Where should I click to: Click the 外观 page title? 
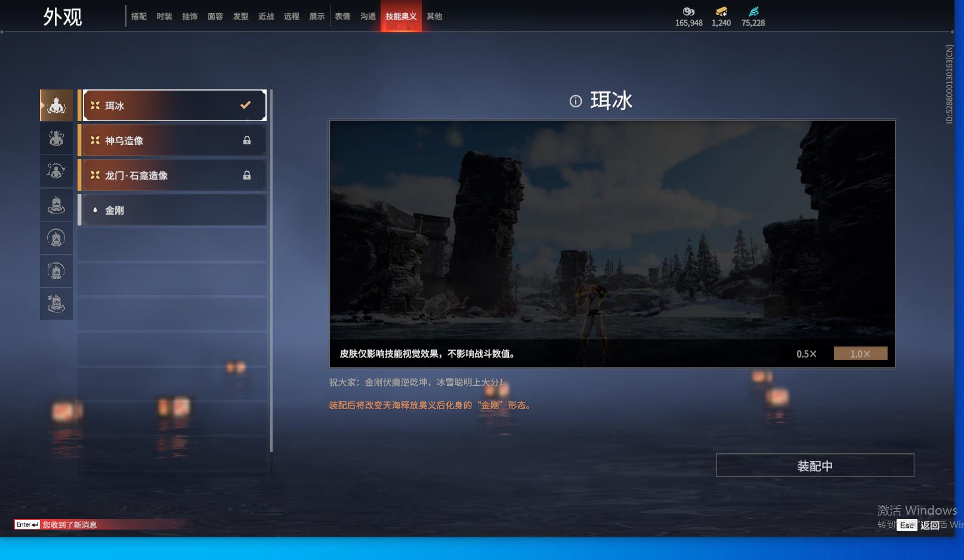click(x=63, y=17)
